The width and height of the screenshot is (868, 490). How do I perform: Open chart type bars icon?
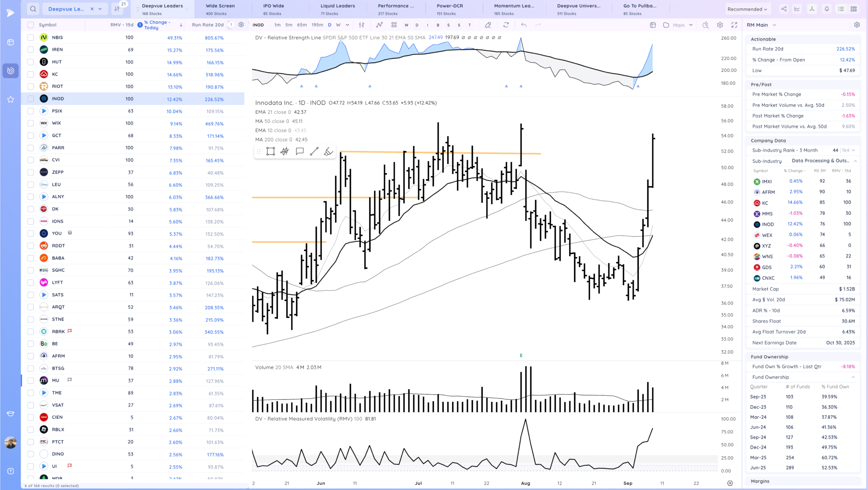(x=362, y=25)
